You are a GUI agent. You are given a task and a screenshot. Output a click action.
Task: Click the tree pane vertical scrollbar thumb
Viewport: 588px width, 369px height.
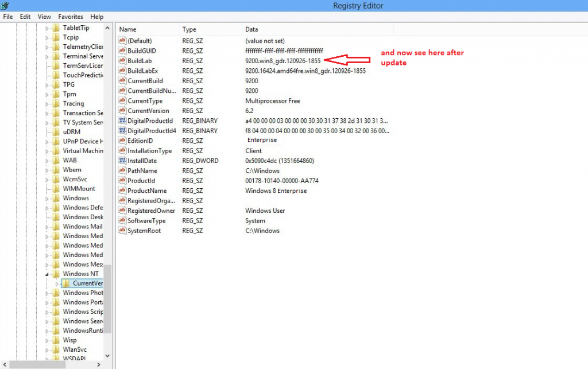point(107,299)
